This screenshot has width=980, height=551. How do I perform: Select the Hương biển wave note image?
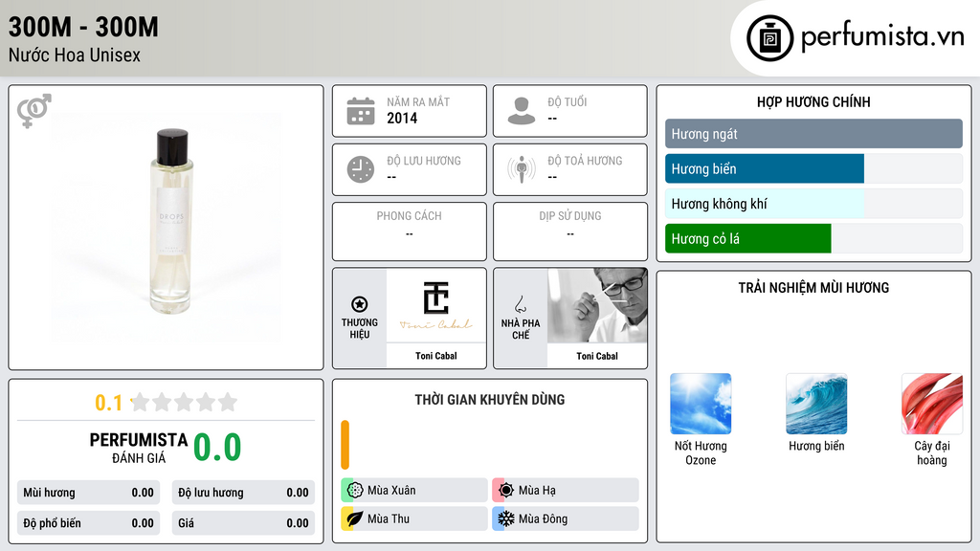(x=816, y=404)
